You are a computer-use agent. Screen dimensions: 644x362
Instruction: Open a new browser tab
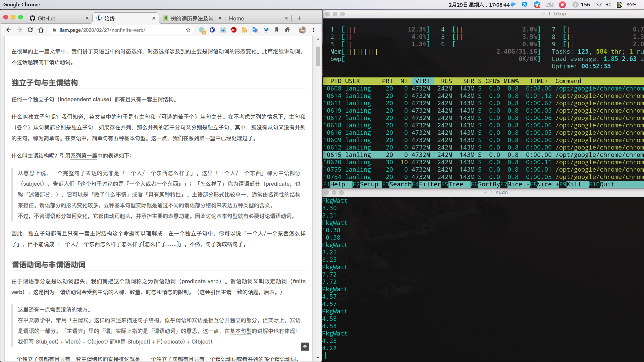[299, 18]
